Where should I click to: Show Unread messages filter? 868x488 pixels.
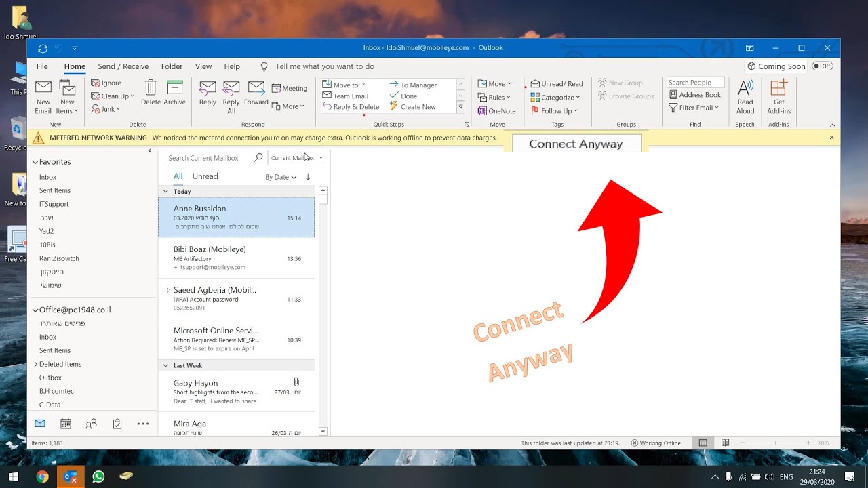(205, 176)
